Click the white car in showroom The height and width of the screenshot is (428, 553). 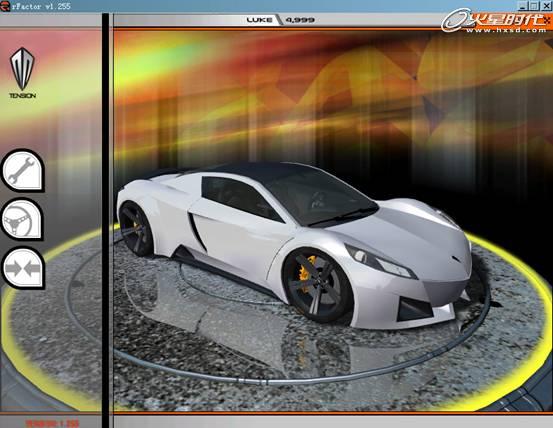(294, 246)
